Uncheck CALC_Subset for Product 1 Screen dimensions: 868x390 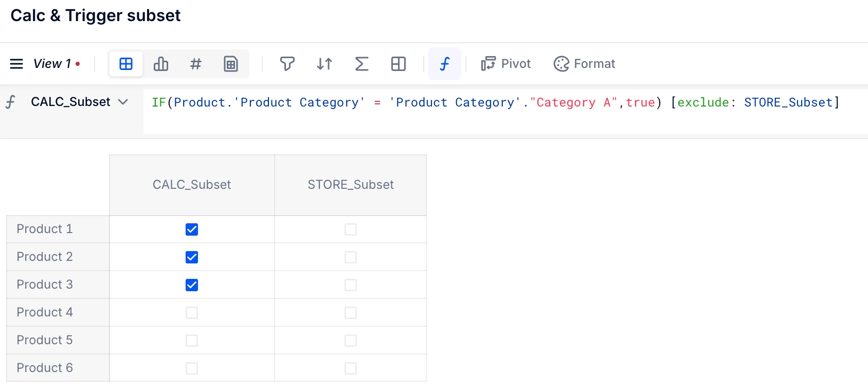tap(192, 229)
